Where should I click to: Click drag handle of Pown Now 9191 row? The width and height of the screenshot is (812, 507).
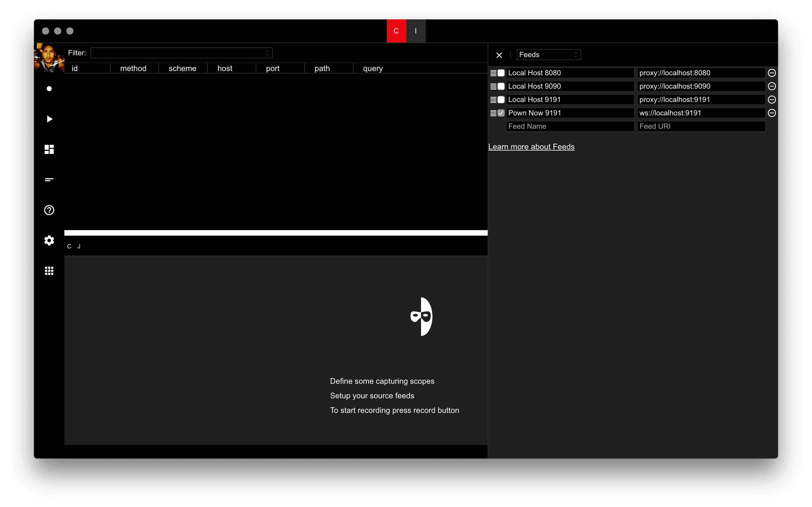493,113
